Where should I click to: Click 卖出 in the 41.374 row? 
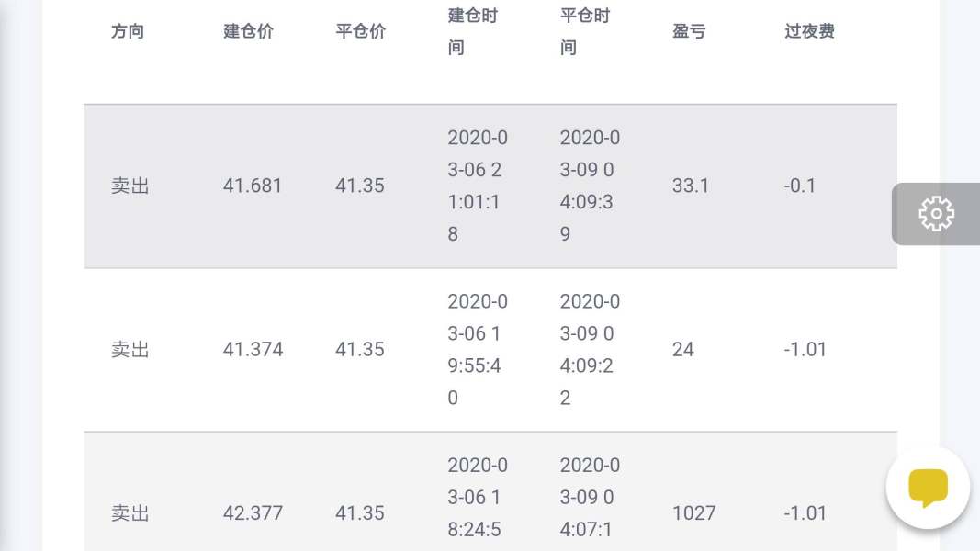point(130,349)
